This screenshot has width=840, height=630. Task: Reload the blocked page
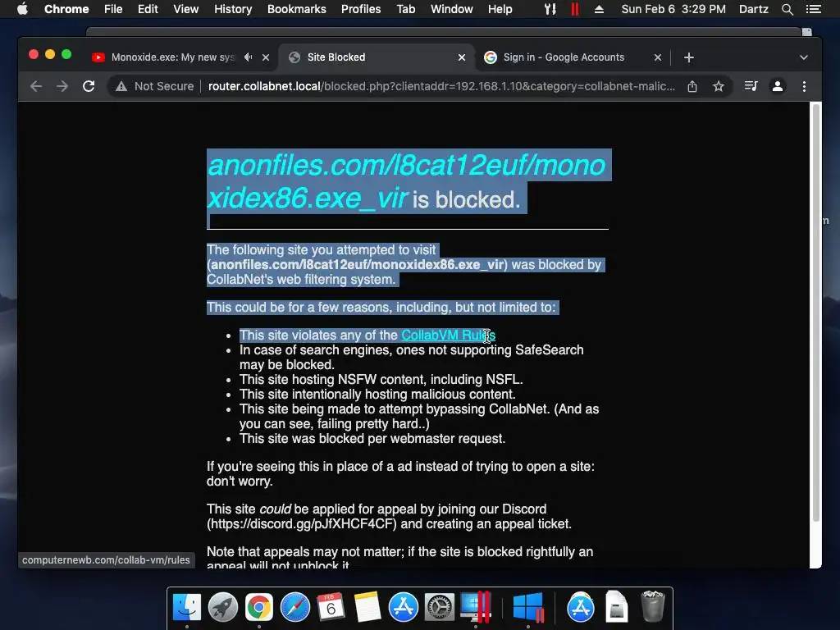(x=89, y=86)
